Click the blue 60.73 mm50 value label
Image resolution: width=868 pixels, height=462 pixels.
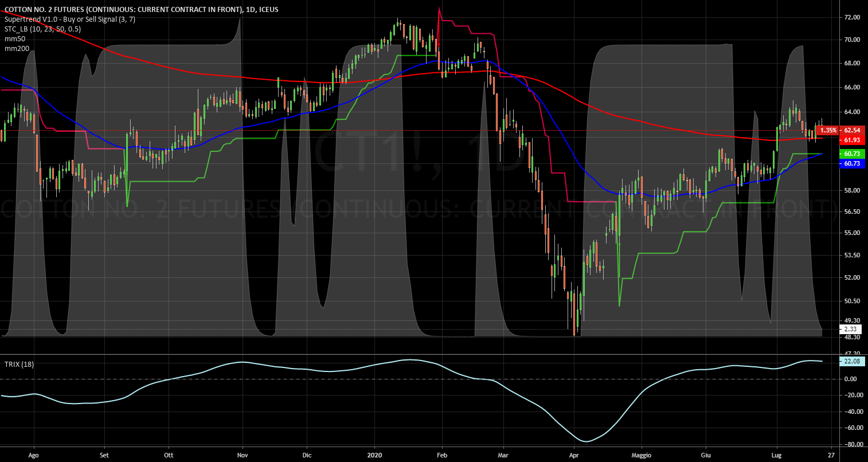click(x=851, y=163)
